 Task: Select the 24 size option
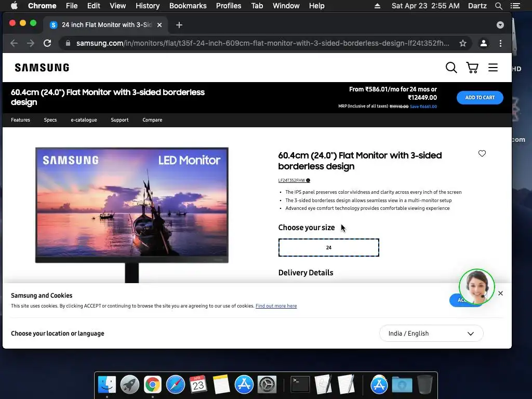click(x=328, y=248)
